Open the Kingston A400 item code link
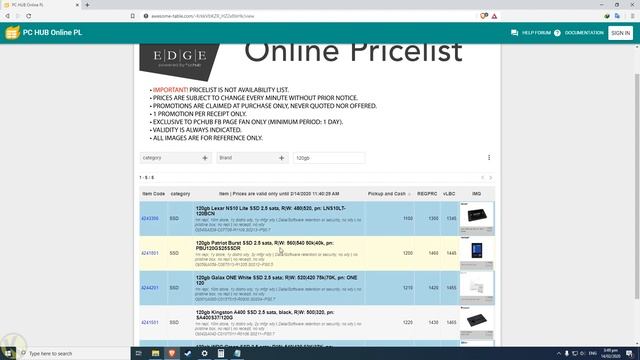Screen dimensions: 640x360 pyautogui.click(x=150, y=323)
